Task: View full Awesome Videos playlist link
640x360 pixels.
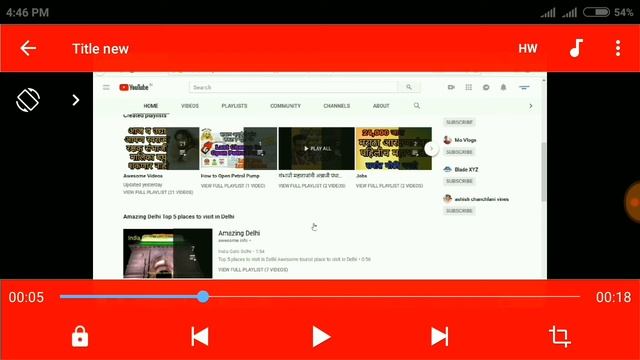Action: click(x=158, y=192)
